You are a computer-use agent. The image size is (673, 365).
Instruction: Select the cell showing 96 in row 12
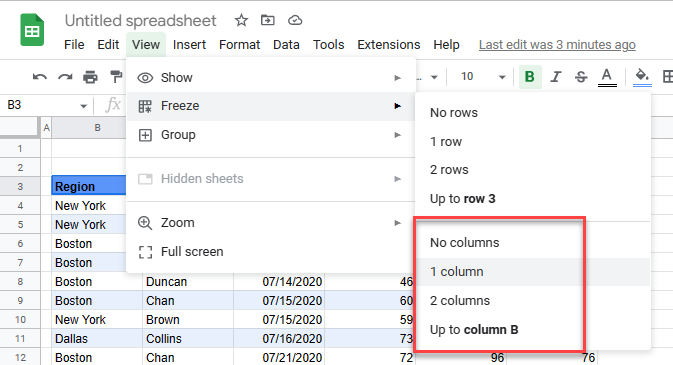click(461, 357)
